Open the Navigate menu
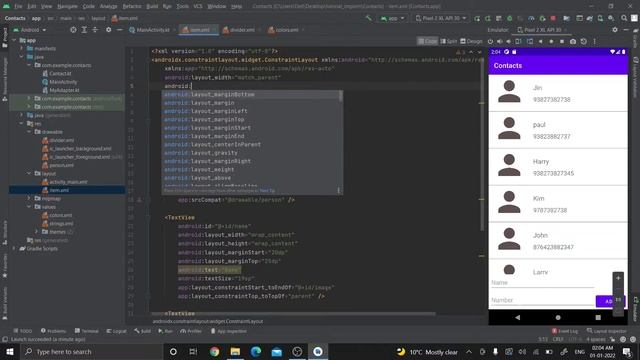Image resolution: width=640 pixels, height=360 pixels. click(x=67, y=6)
